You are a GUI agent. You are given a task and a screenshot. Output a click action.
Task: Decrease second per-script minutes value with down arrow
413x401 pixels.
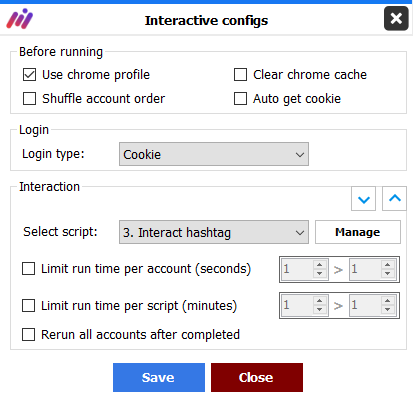(387, 310)
